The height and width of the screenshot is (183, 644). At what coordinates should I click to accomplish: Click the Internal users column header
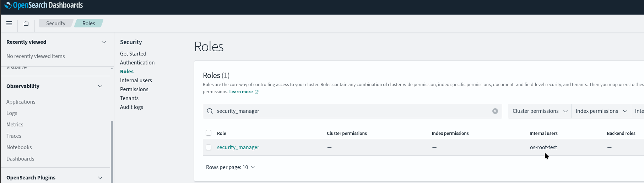click(x=543, y=134)
